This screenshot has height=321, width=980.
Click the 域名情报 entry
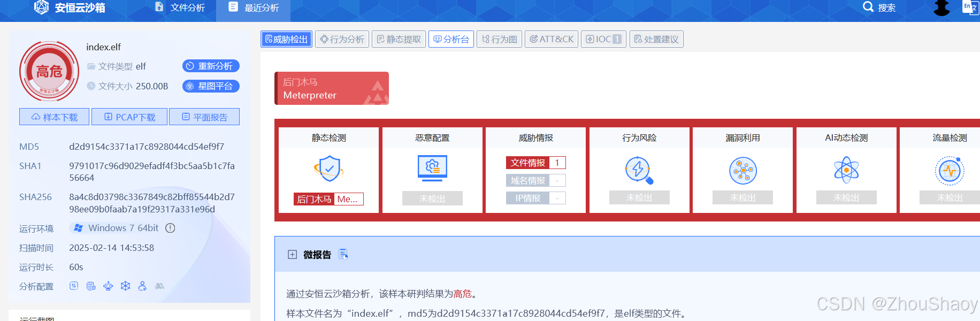point(535,180)
